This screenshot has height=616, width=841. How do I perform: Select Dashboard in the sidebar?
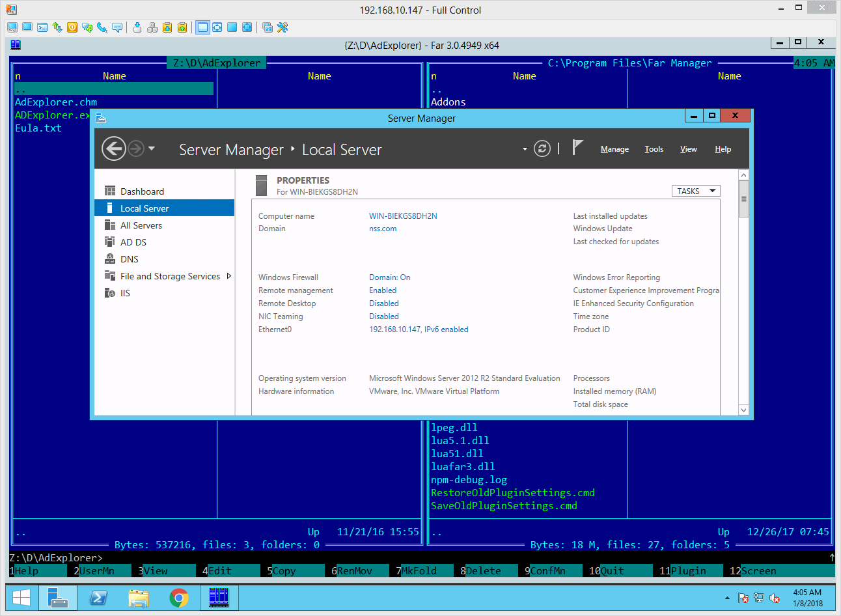coord(164,191)
